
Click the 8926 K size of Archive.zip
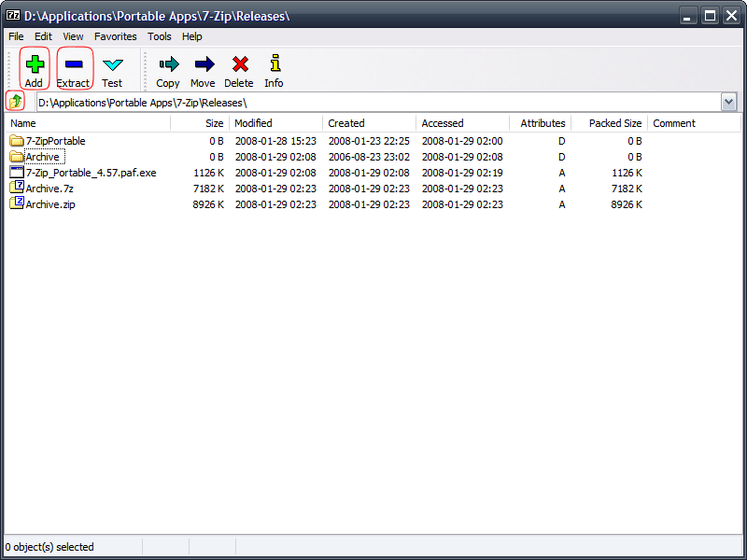[x=208, y=204]
